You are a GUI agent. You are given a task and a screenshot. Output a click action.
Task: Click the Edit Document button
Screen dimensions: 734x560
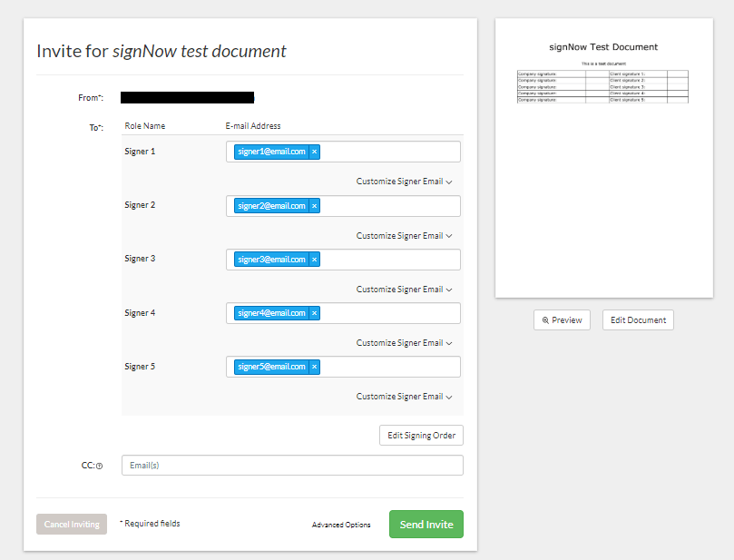point(638,320)
